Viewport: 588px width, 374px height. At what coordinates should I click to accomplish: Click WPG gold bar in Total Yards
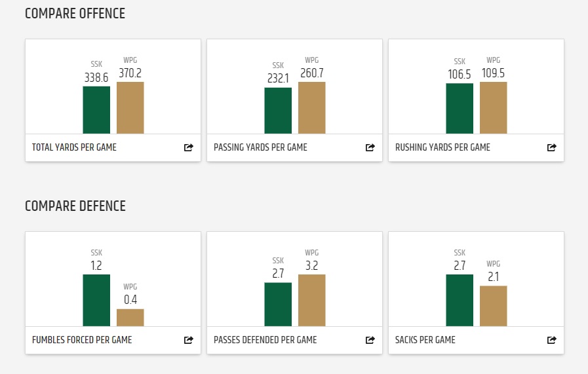[130, 108]
